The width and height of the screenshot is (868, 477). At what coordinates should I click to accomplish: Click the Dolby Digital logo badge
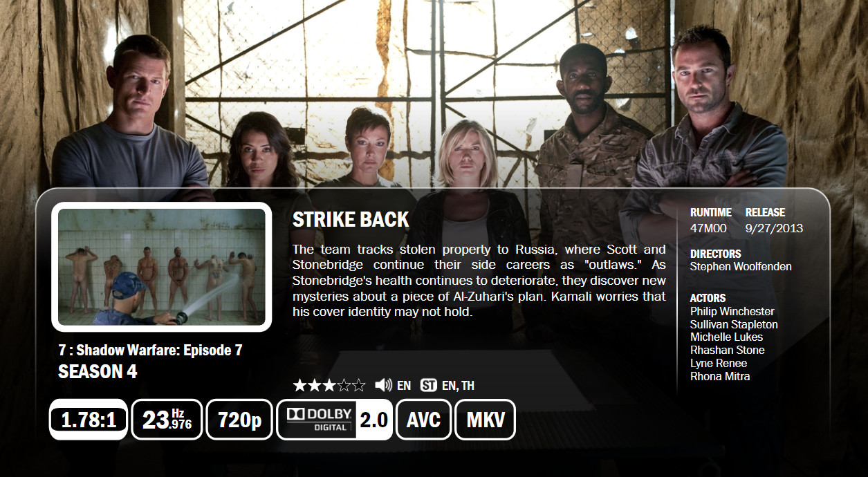317,420
